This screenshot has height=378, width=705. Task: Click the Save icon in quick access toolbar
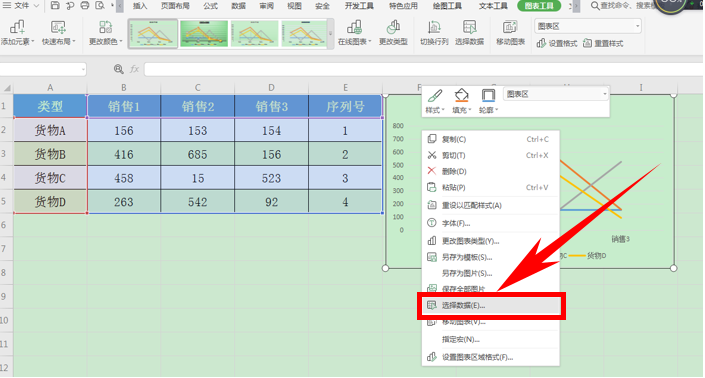pyautogui.click(x=54, y=5)
